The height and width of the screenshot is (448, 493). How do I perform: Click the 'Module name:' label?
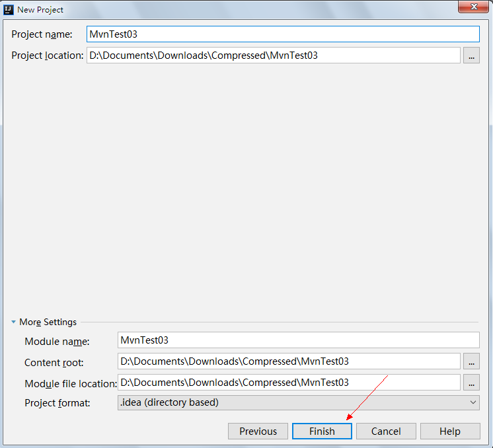pyautogui.click(x=57, y=342)
